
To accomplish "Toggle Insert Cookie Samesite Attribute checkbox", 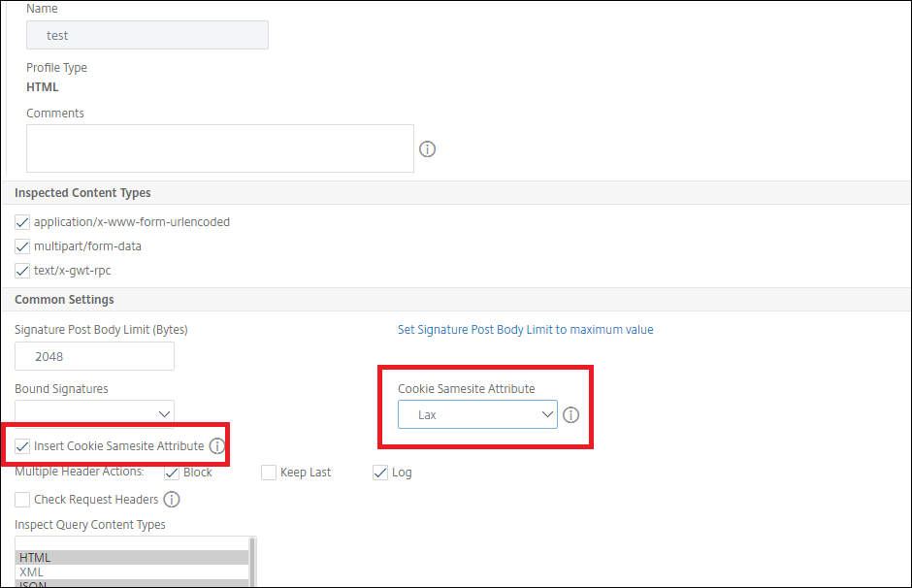I will click(x=22, y=446).
